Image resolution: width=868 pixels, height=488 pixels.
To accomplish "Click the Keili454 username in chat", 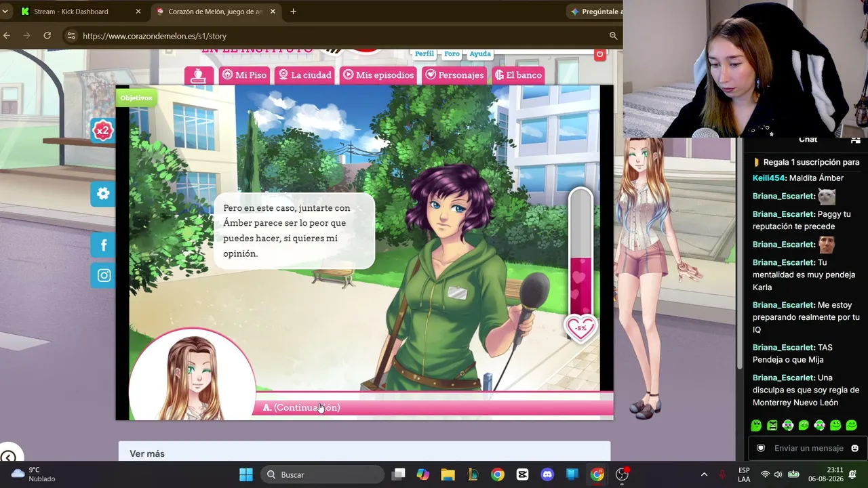I will click(x=769, y=178).
